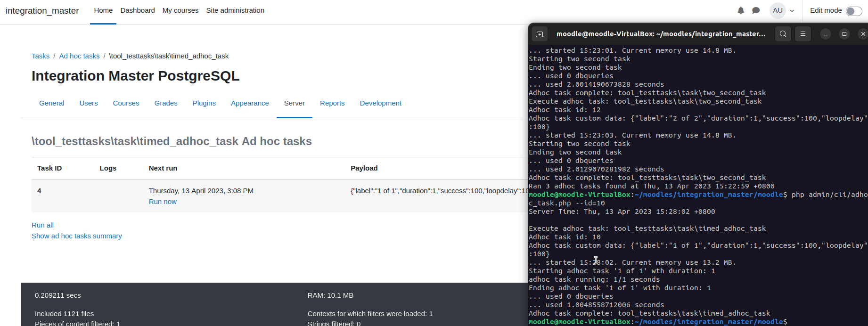The height and width of the screenshot is (326, 868).
Task: Toggle the Edit mode switch
Action: (854, 11)
